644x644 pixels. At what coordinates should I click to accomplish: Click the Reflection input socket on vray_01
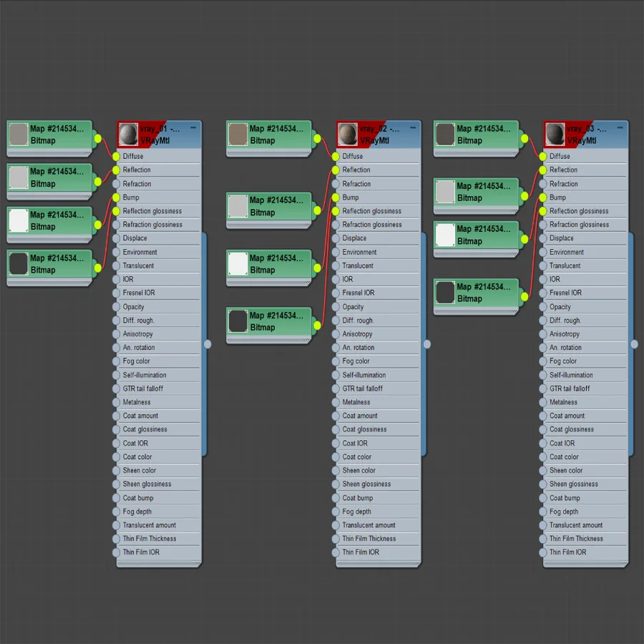click(x=116, y=170)
